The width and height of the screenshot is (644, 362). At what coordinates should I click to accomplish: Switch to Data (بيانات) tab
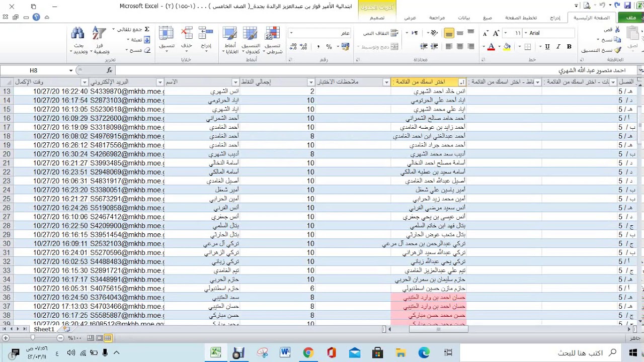click(x=464, y=18)
